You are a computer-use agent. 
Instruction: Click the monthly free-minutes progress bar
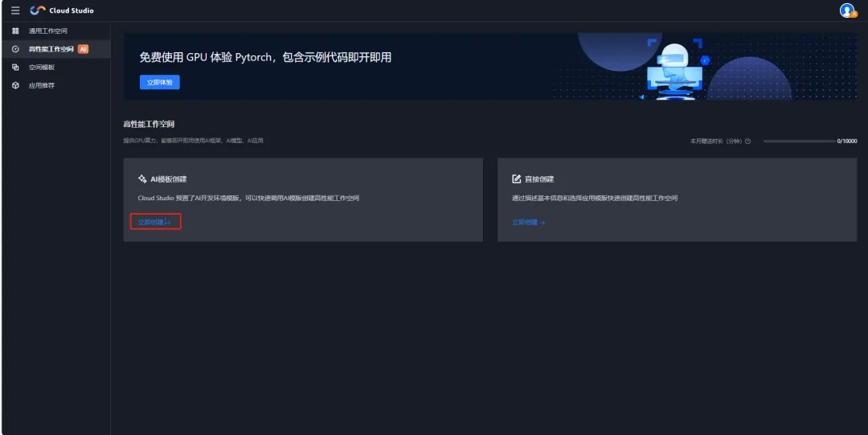799,142
